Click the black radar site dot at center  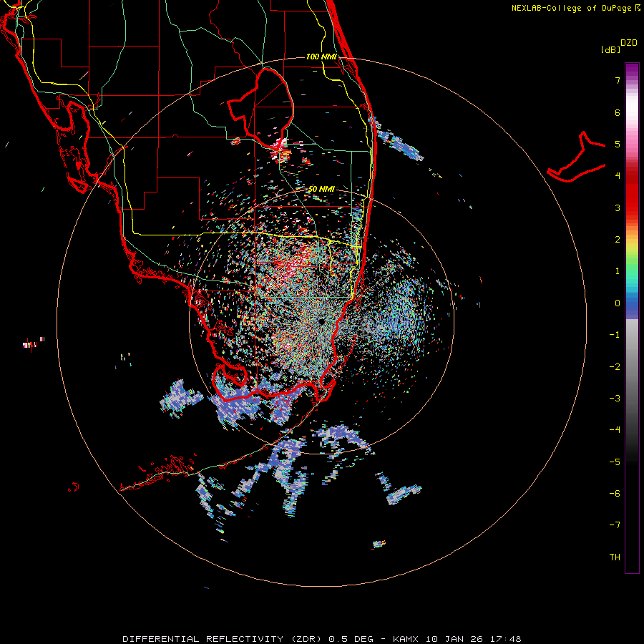tap(321, 321)
